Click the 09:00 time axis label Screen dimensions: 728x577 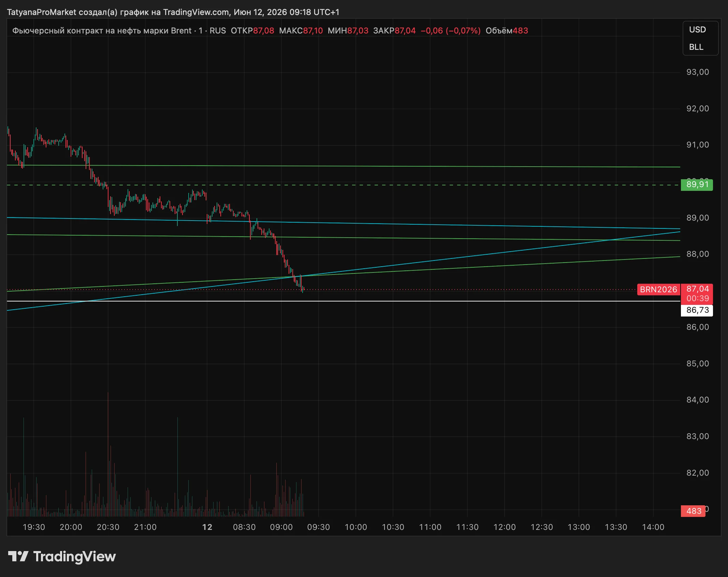[281, 527]
